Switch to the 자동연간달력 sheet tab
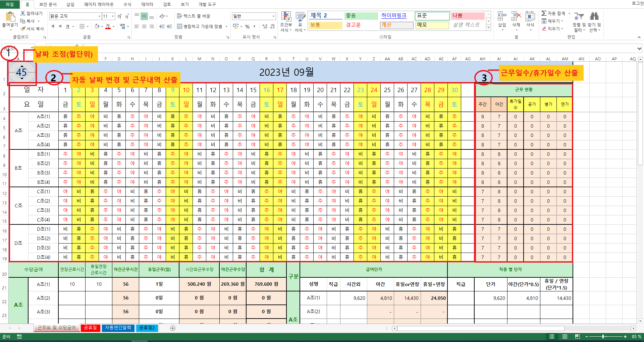Image resolution: width=644 pixels, height=342 pixels. point(118,328)
